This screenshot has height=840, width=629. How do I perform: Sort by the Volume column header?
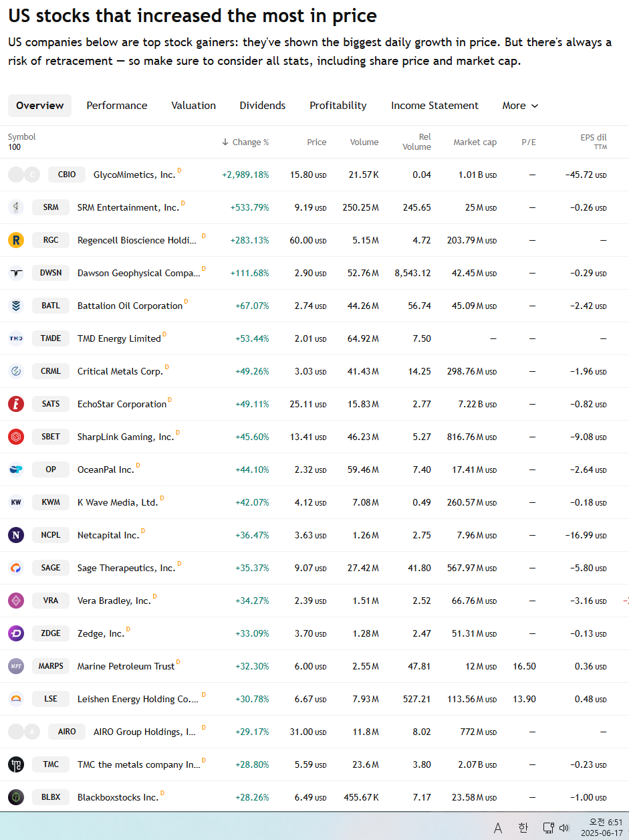point(364,142)
